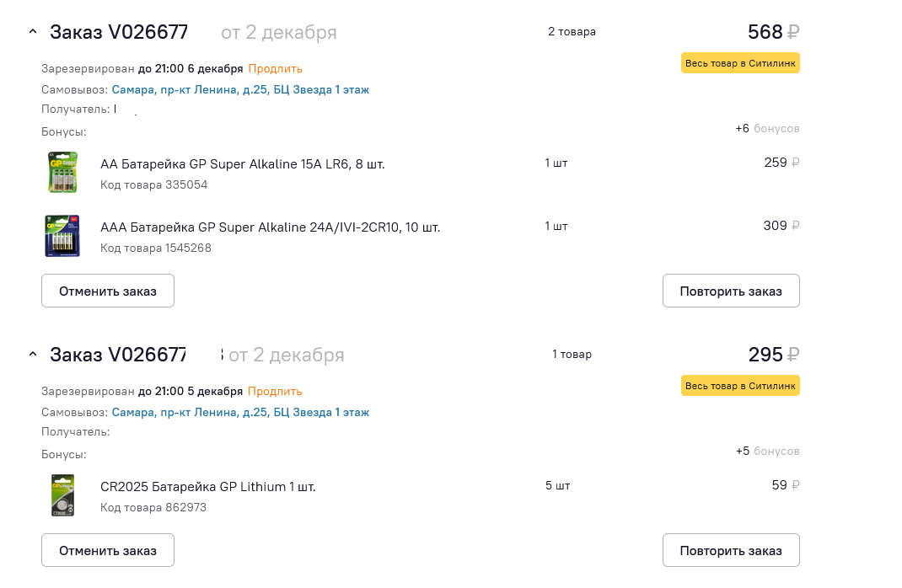Open pickup address link in first order

(x=240, y=89)
